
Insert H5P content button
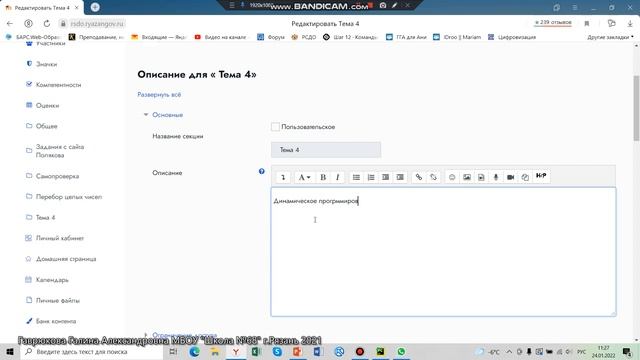click(541, 176)
